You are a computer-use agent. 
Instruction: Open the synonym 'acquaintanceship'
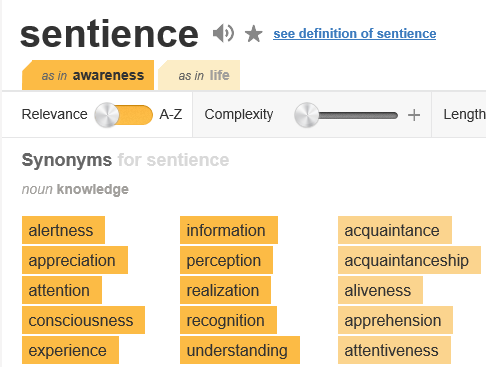click(409, 260)
